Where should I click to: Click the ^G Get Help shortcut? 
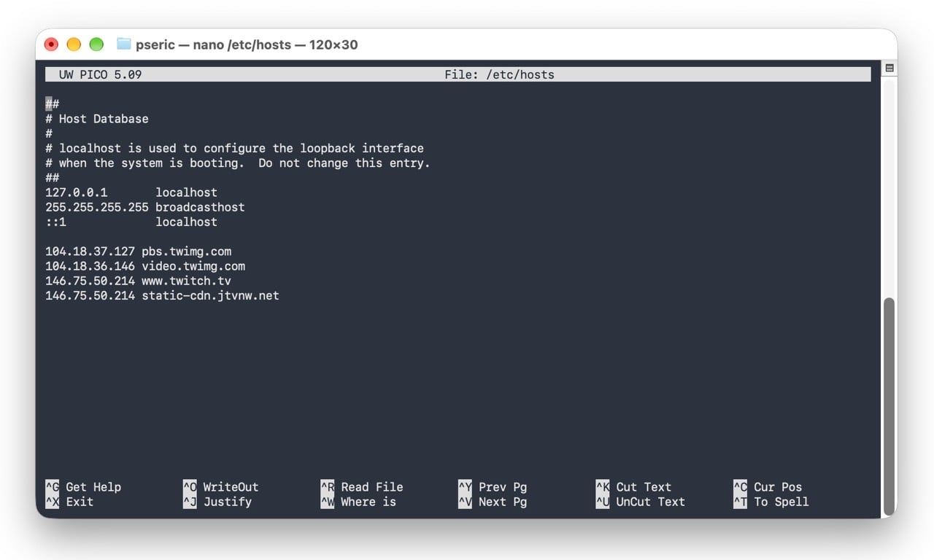[x=83, y=487]
